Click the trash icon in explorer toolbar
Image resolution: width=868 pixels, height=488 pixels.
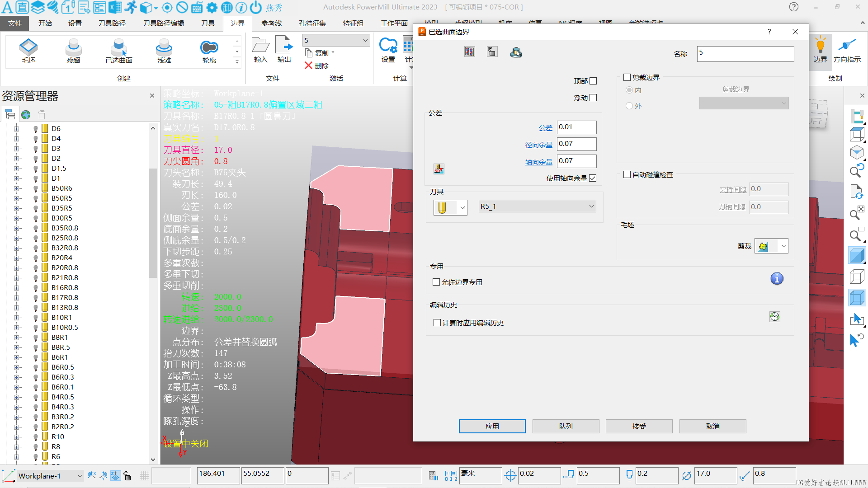point(42,115)
